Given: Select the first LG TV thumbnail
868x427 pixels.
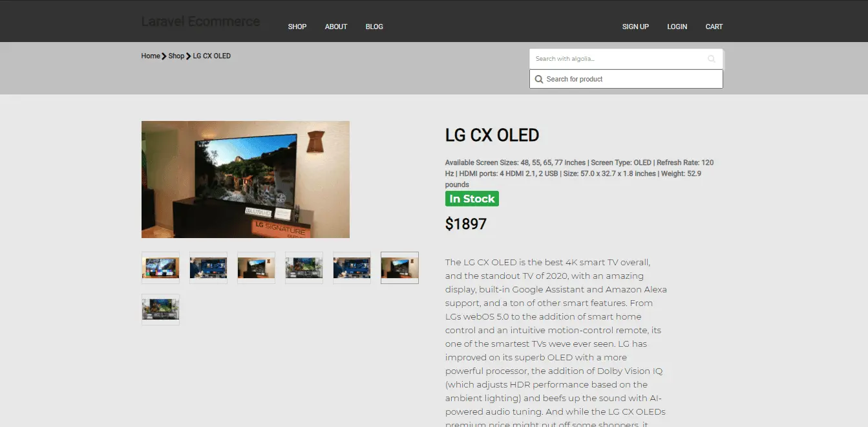Looking at the screenshot, I should point(160,268).
